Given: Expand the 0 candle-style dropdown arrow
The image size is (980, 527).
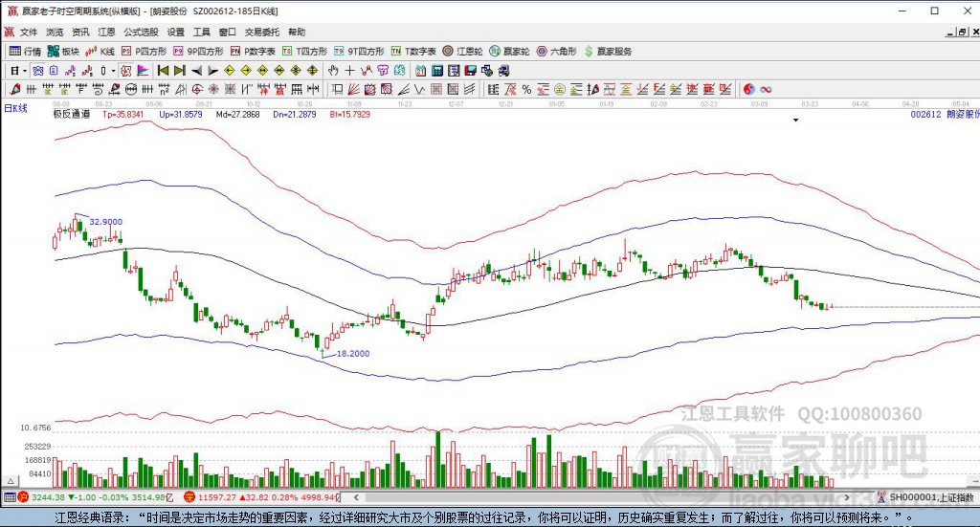Looking at the screenshot, I should point(113,71).
